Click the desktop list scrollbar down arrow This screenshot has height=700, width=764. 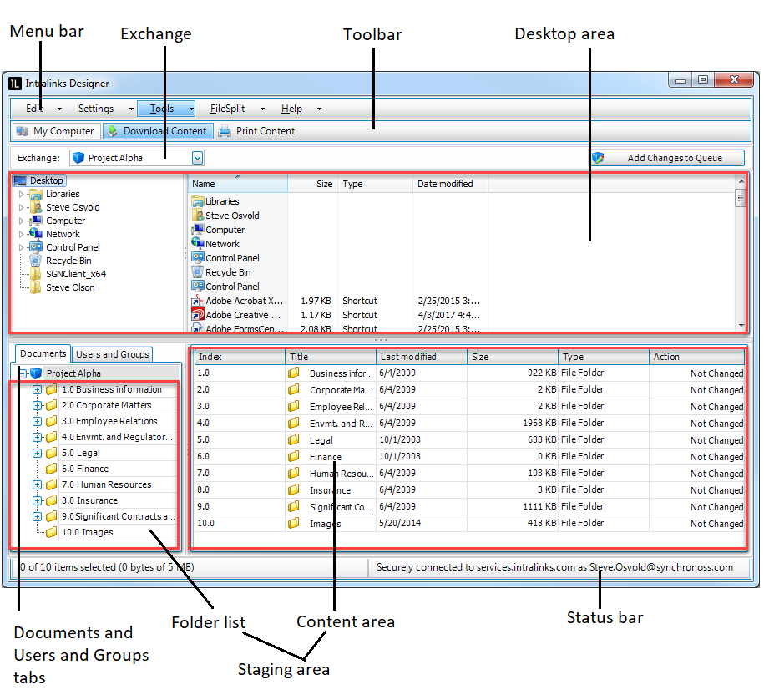pos(741,325)
